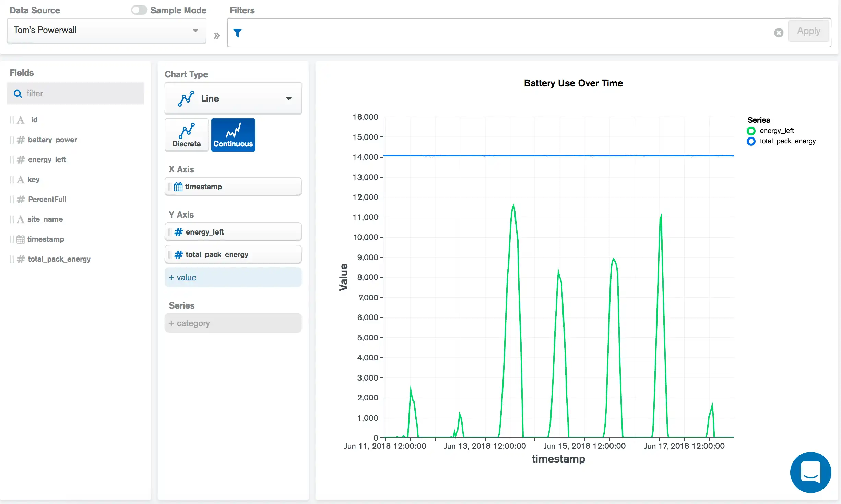Image resolution: width=841 pixels, height=504 pixels.
Task: Select battery_power field in Fields panel
Action: coord(52,139)
